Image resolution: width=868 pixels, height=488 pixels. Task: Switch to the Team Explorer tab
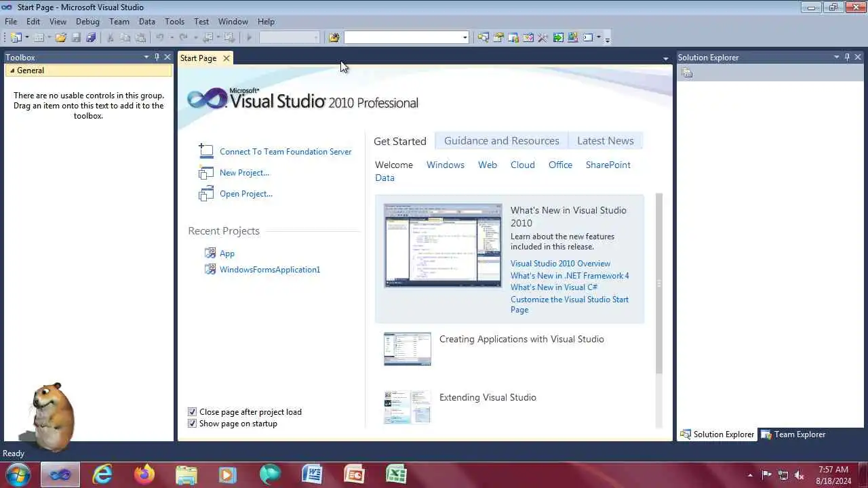[x=793, y=434]
